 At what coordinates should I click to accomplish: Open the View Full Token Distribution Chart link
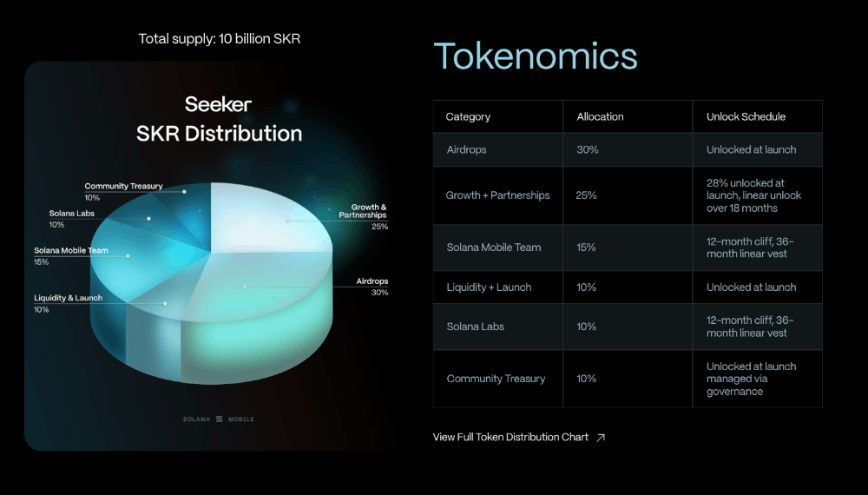[x=510, y=438]
